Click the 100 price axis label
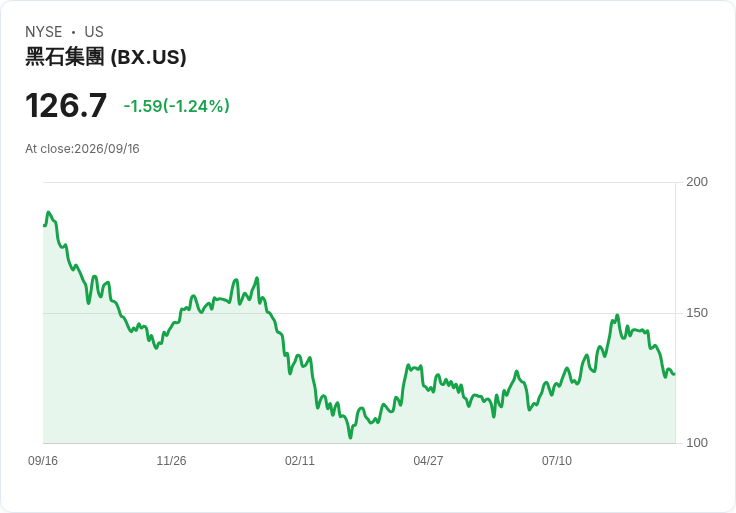736x513 pixels. pyautogui.click(x=697, y=443)
